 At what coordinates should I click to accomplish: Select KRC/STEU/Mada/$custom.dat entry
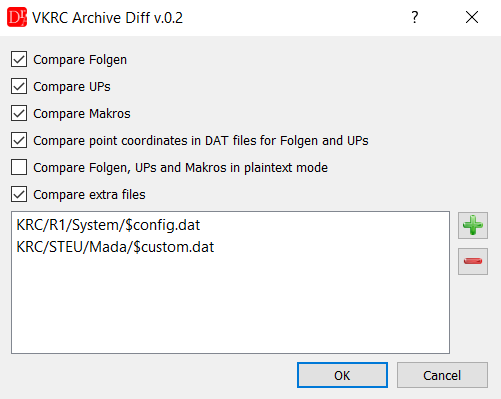(115, 247)
